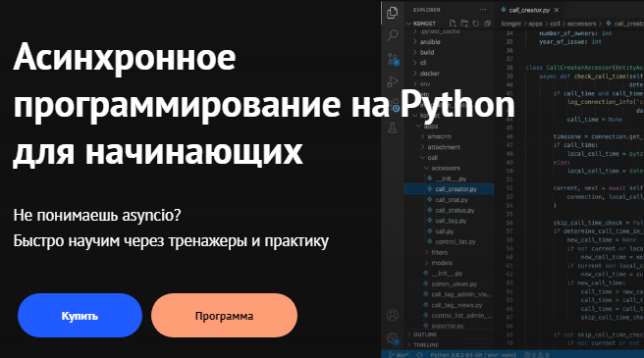Image resolution: width=644 pixels, height=358 pixels.
Task: Open the Explorer view in activity bar
Action: [x=393, y=13]
